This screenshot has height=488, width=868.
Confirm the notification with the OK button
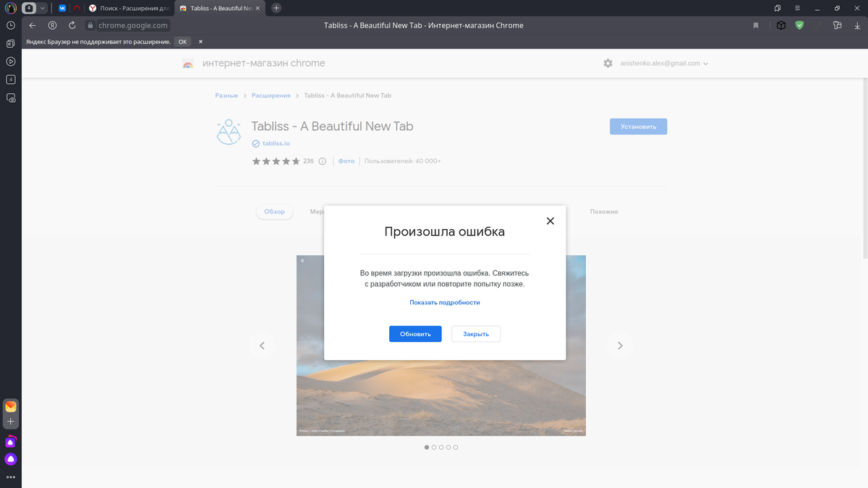183,42
